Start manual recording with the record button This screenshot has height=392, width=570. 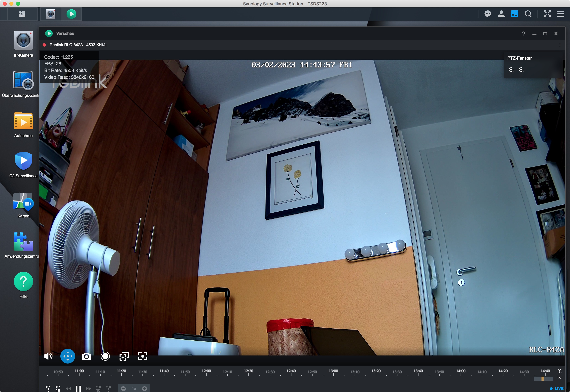(105, 356)
